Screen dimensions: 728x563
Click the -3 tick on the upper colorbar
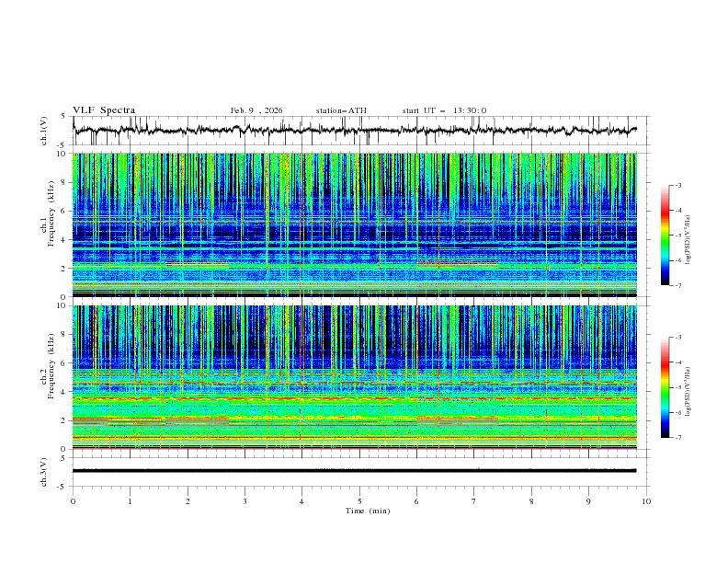(x=677, y=186)
